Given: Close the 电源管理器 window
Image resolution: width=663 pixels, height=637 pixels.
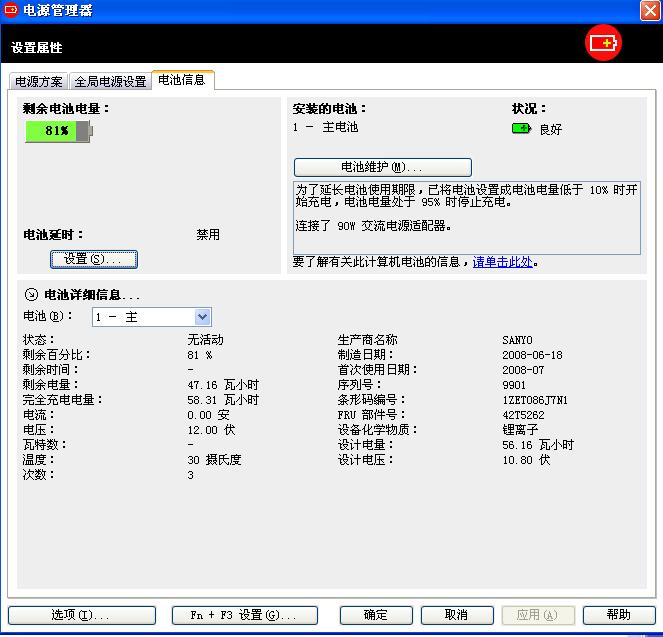Looking at the screenshot, I should (649, 11).
